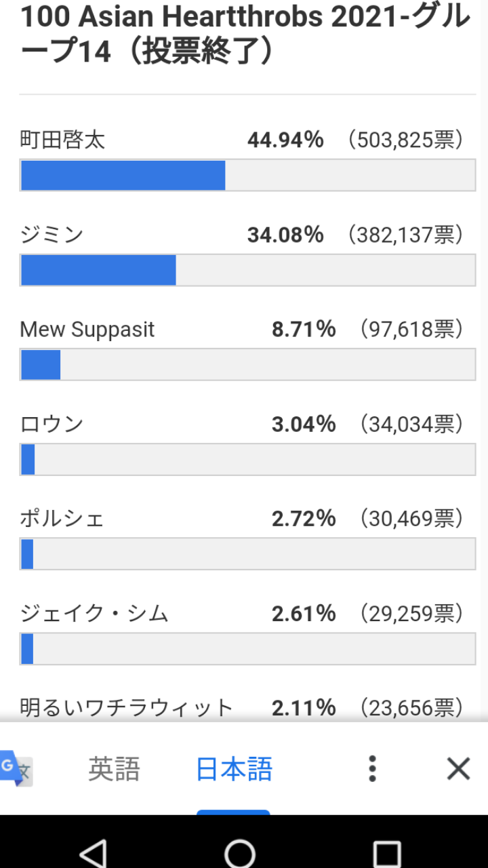The image size is (488, 868).
Task: Click the Mew Suppasit poll entry
Action: click(x=87, y=330)
